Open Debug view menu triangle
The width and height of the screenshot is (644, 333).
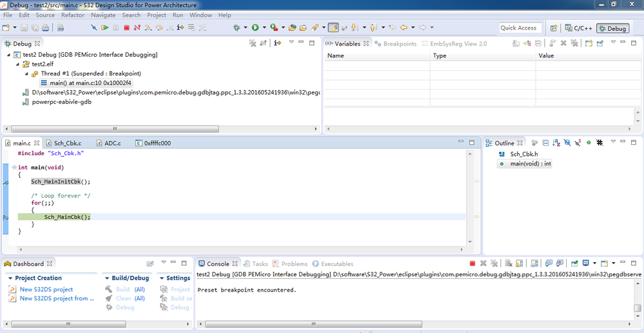(291, 42)
